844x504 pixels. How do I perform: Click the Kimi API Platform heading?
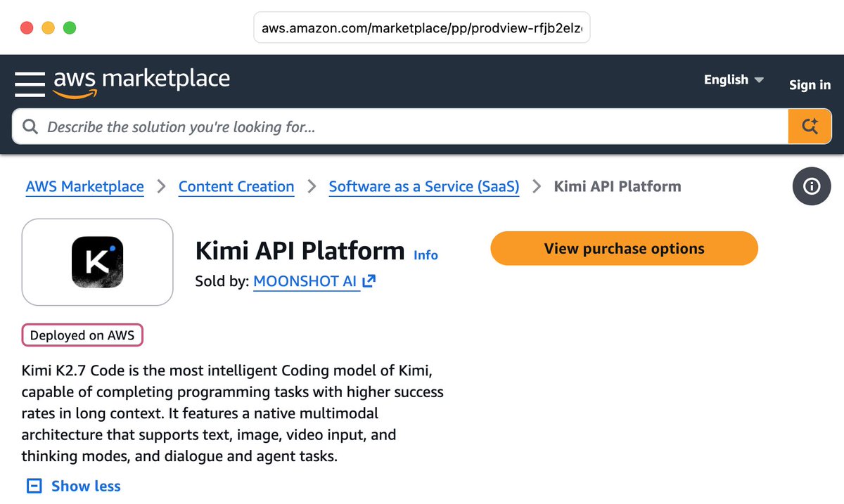tap(300, 251)
